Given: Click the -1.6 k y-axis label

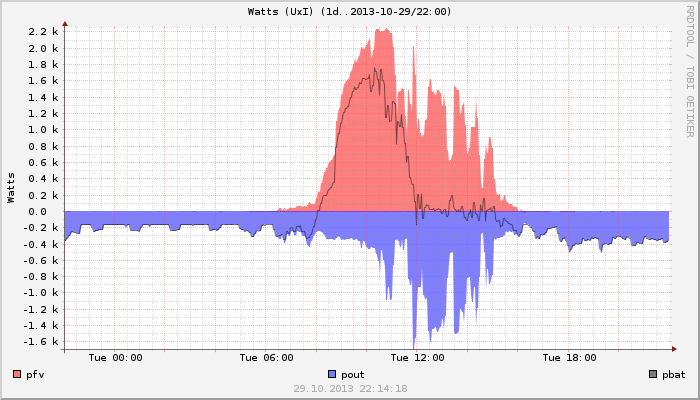Looking at the screenshot, I should tap(41, 342).
